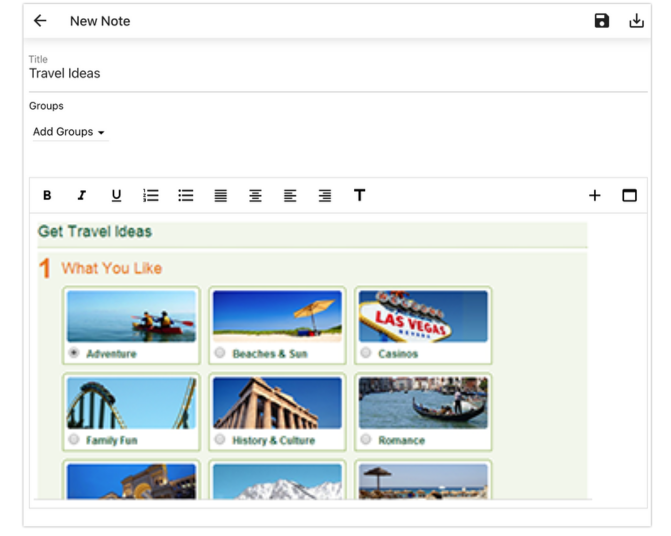Image resolution: width=671 pixels, height=536 pixels.
Task: Select the Beaches & Sun radio button
Action: (220, 353)
